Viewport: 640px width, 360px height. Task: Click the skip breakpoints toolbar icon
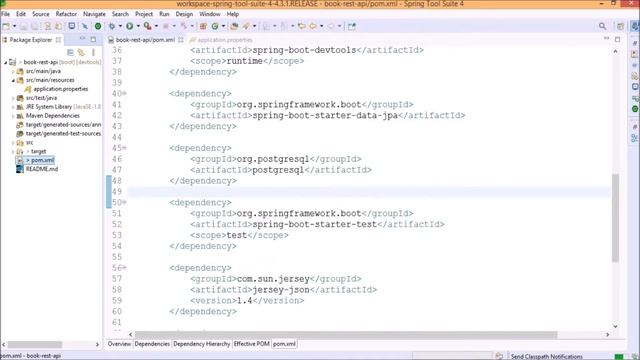(x=84, y=26)
